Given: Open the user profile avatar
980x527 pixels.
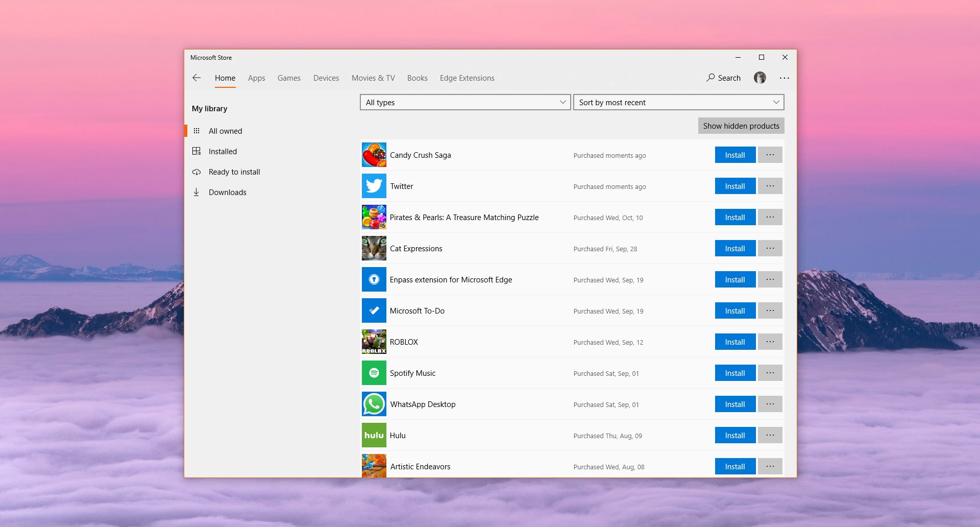Looking at the screenshot, I should click(760, 78).
